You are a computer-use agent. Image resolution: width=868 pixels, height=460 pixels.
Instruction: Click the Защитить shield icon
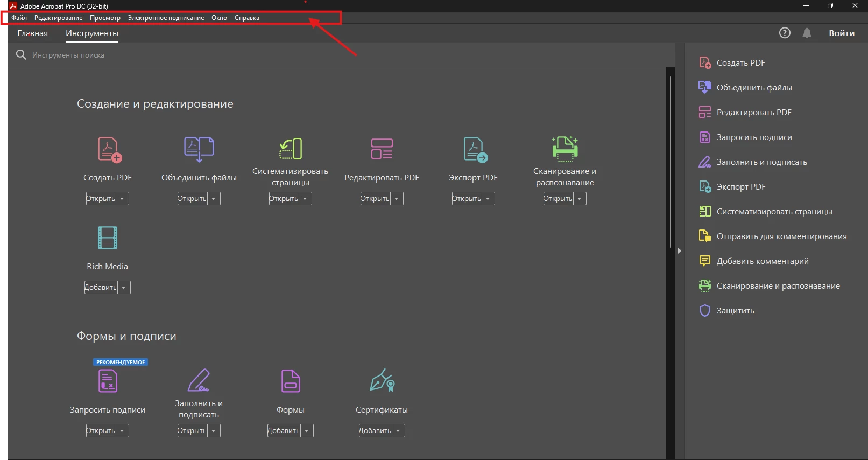tap(705, 310)
